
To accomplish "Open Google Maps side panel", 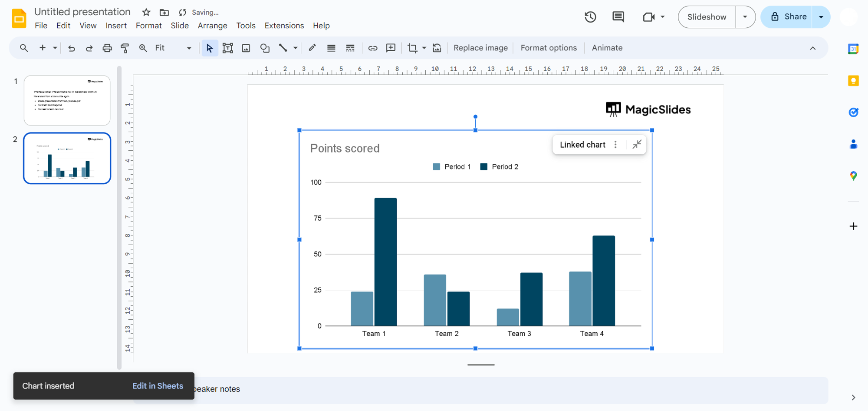I will 853,176.
